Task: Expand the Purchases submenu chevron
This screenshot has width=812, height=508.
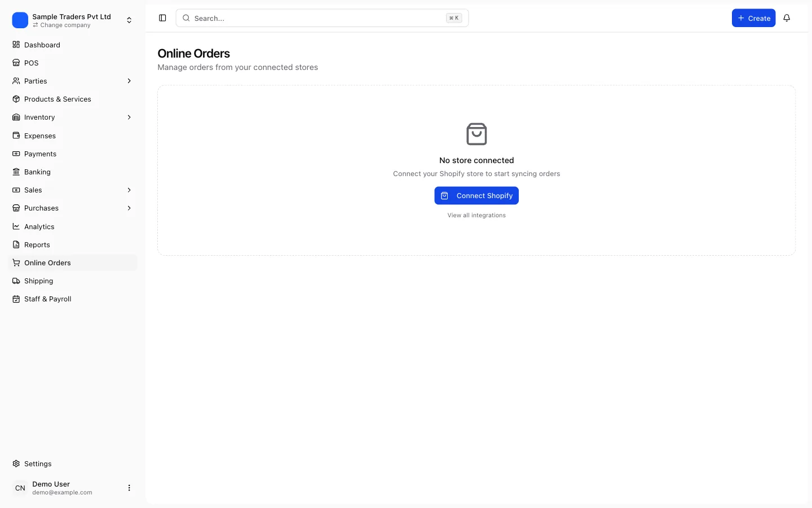Action: (129, 208)
